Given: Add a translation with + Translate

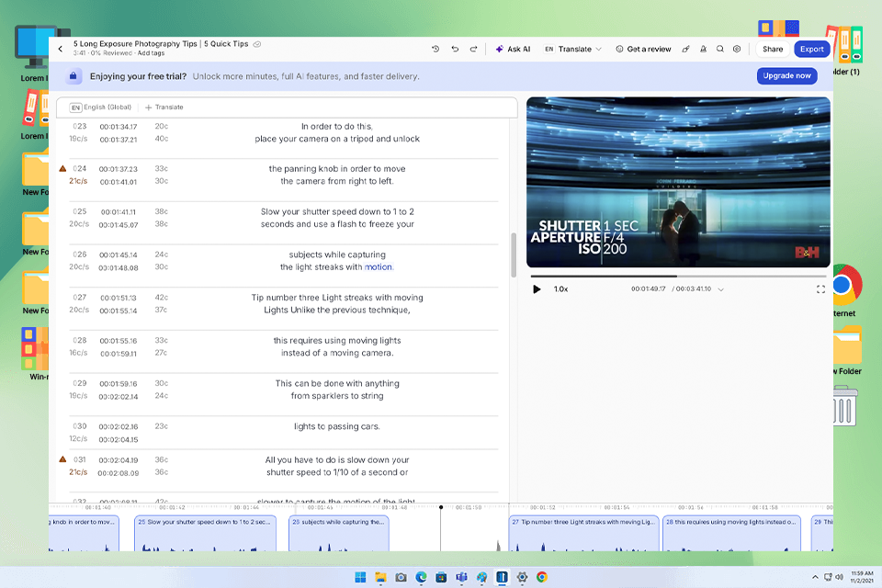Looking at the screenshot, I should [x=164, y=107].
